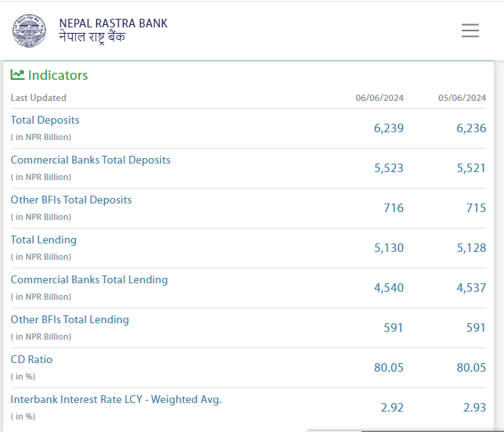Click the Interbank rate value 2.92
This screenshot has width=504, height=432.
(391, 407)
